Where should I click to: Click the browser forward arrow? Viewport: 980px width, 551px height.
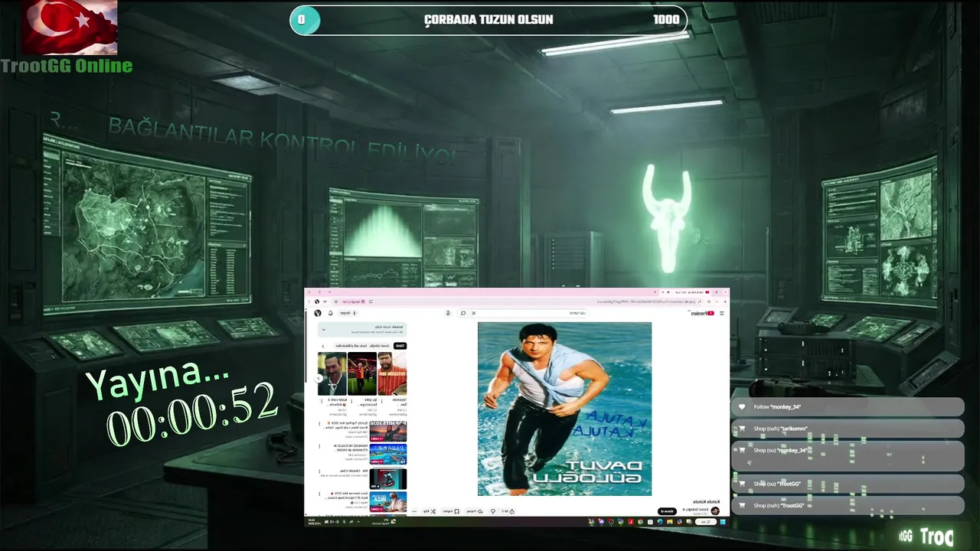click(x=717, y=302)
